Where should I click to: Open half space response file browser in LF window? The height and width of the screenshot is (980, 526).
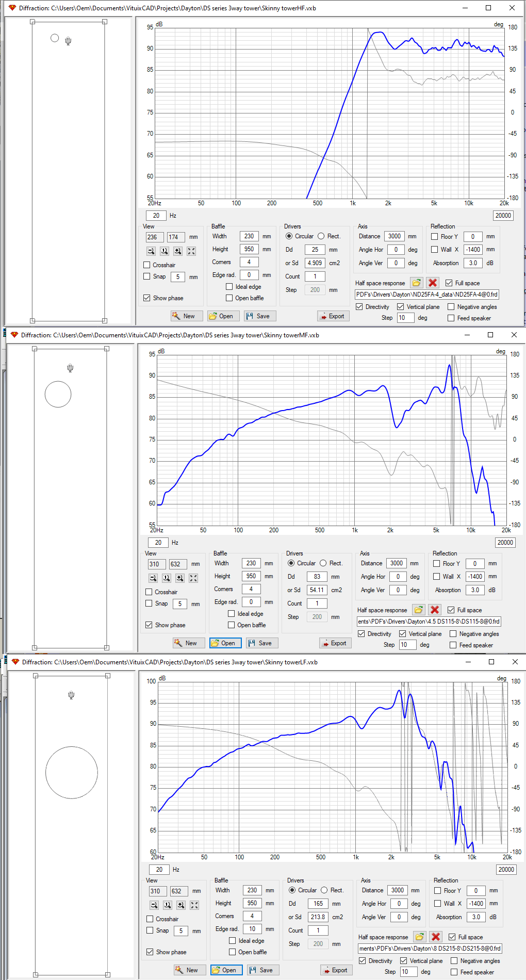click(420, 937)
